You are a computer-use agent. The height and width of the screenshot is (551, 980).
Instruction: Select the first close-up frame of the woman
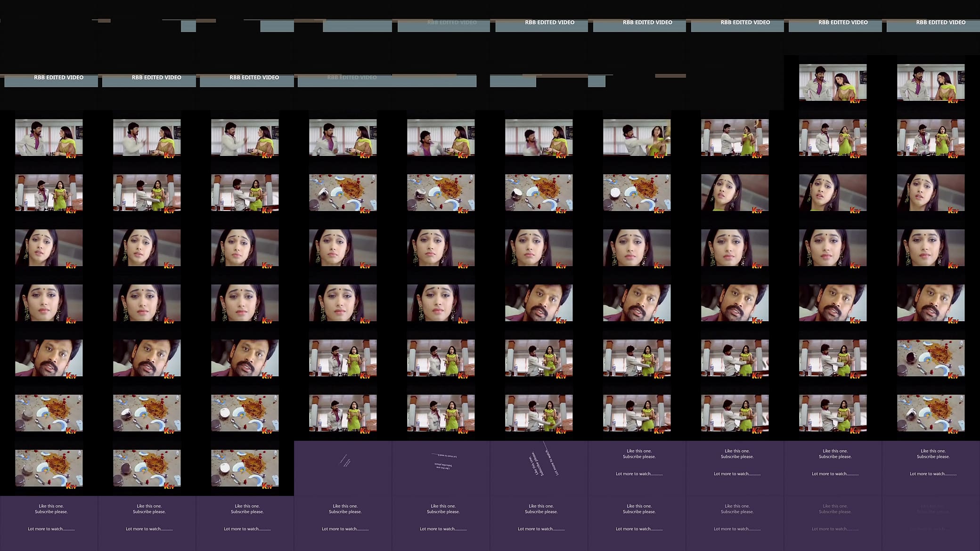[x=735, y=193]
